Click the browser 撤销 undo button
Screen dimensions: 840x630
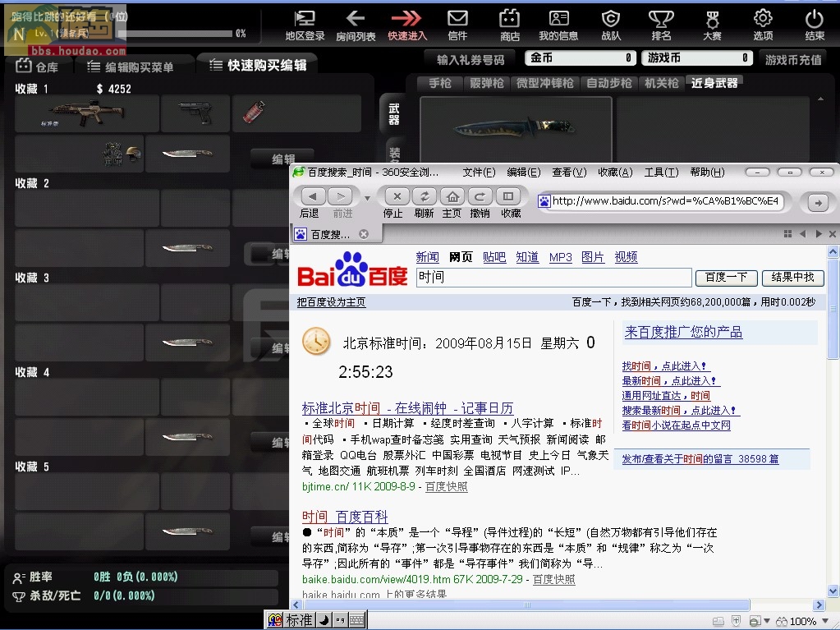480,196
